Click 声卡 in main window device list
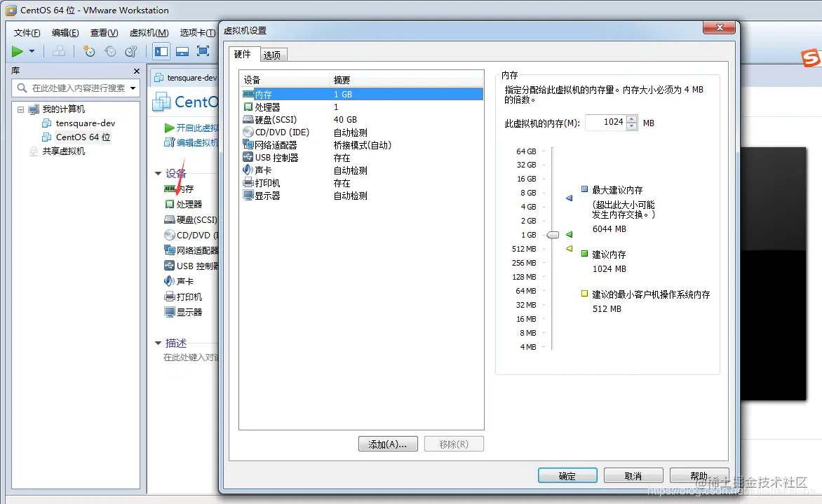 [179, 281]
